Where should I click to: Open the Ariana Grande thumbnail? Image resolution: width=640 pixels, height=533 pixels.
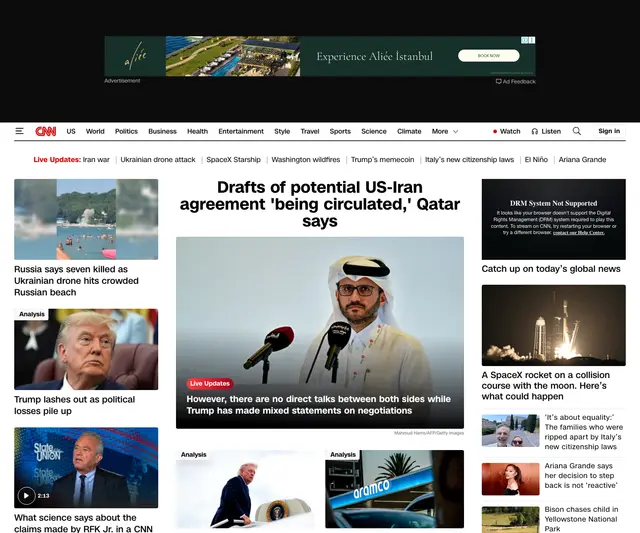click(510, 479)
